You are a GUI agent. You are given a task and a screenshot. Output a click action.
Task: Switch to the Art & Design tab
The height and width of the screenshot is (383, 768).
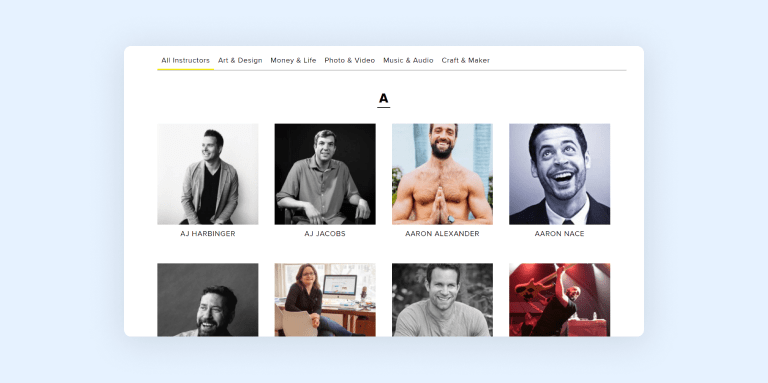(240, 61)
